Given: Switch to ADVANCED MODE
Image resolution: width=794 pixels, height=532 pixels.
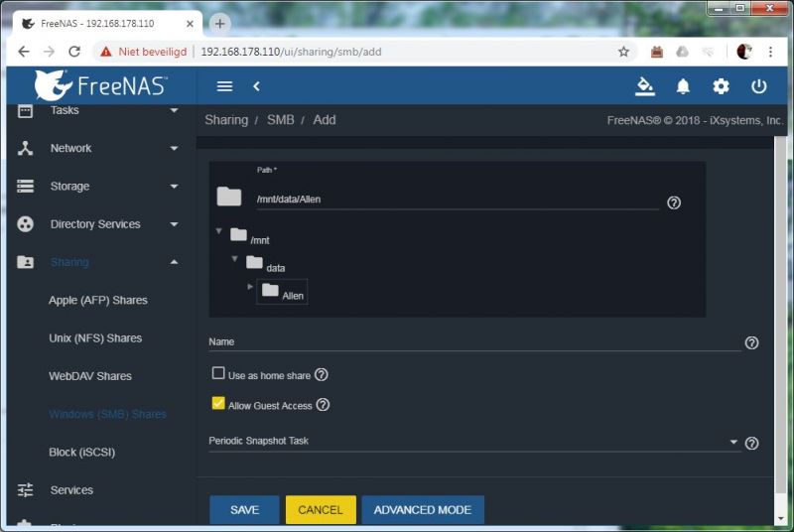Looking at the screenshot, I should coord(423,510).
